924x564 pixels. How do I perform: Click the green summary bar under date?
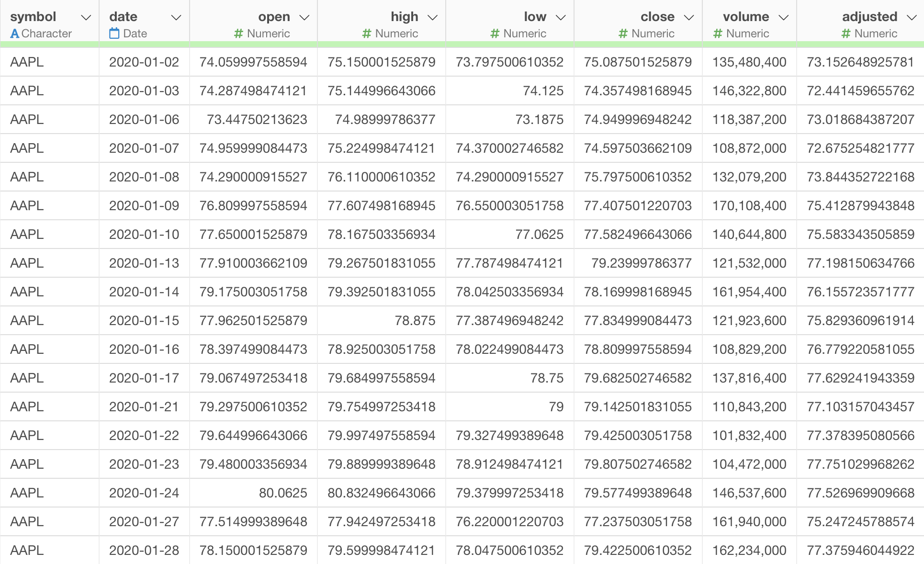point(144,45)
